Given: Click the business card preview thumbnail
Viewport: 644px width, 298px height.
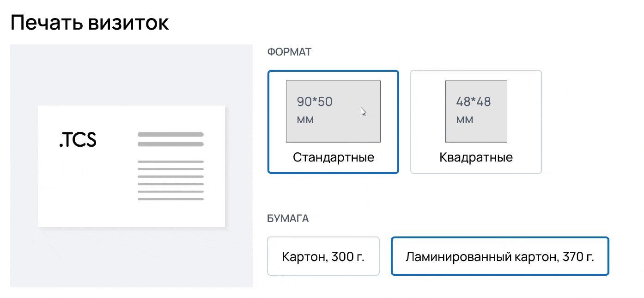Looking at the screenshot, I should click(x=131, y=166).
